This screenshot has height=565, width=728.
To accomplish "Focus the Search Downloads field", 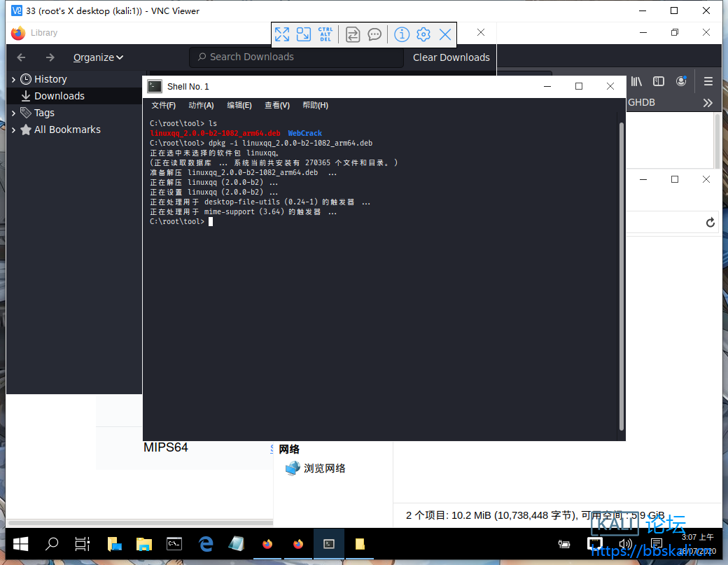I will point(296,57).
